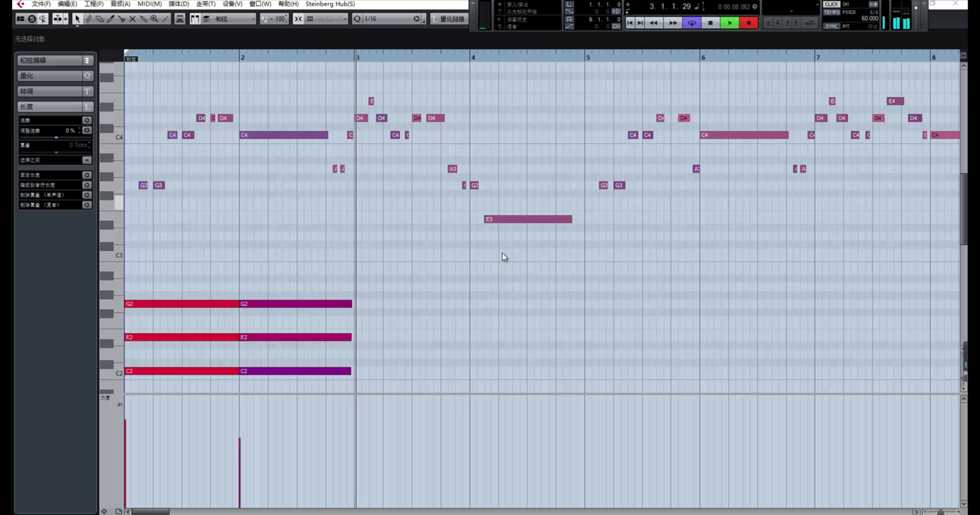Toggle Acoustic Feedback speaker icon

43,19
